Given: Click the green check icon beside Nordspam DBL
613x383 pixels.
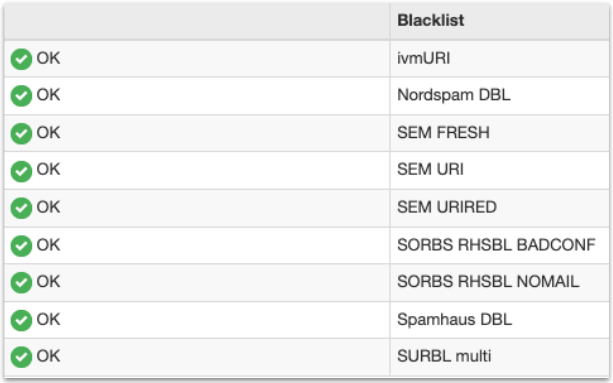Looking at the screenshot, I should coord(21,96).
